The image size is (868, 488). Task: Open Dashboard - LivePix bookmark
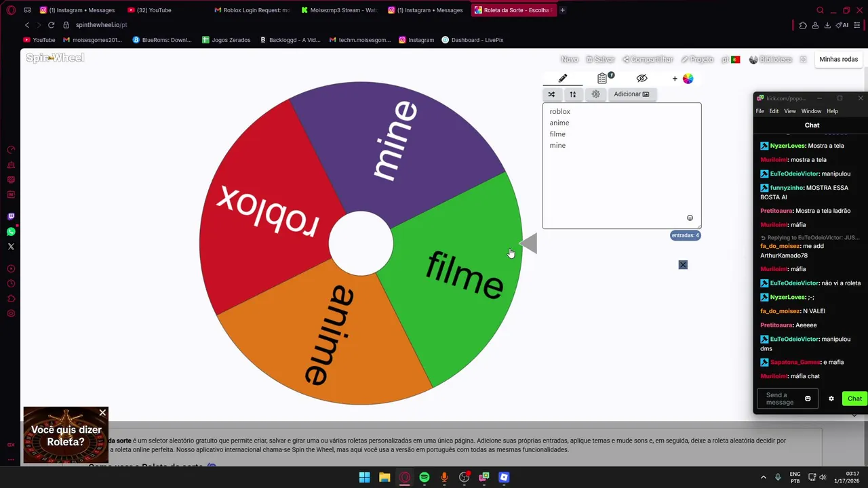pyautogui.click(x=472, y=40)
